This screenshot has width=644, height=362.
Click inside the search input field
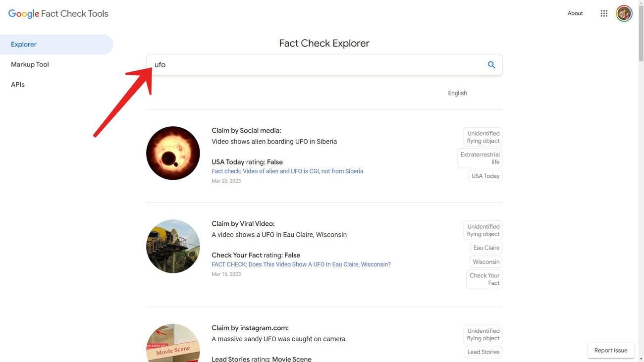(x=297, y=64)
